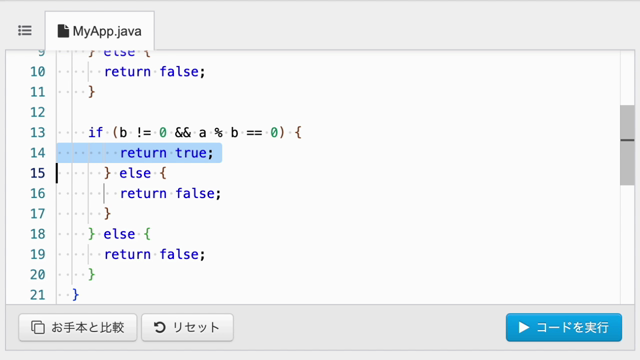Click the play triangle icon on run button

click(x=524, y=327)
